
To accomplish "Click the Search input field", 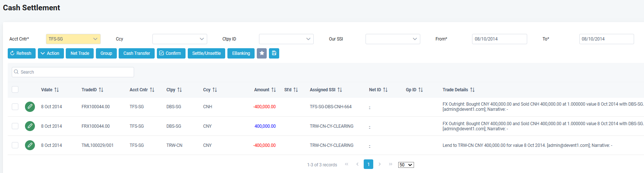I will 73,72.
